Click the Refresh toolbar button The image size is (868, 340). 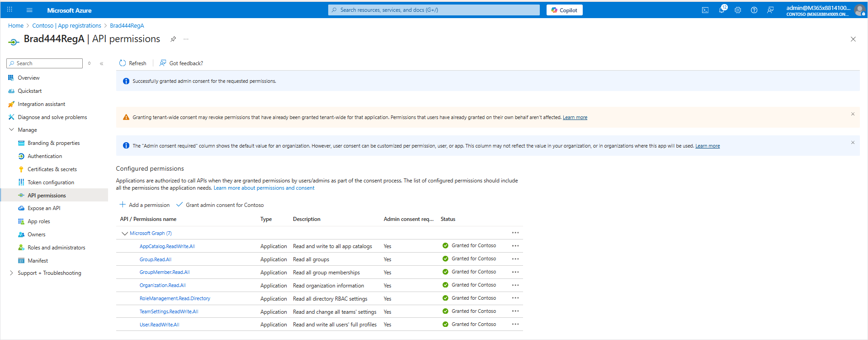pyautogui.click(x=133, y=63)
